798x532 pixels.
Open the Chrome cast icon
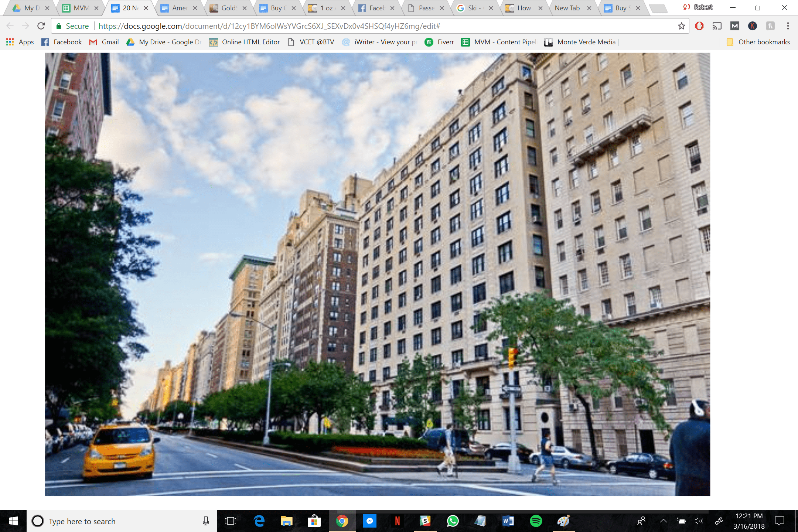point(717,26)
